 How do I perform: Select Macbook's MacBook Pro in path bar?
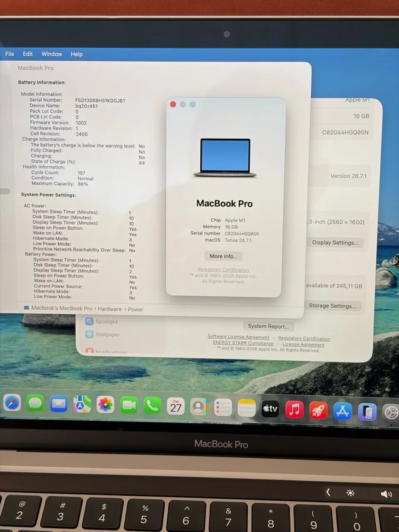click(62, 308)
